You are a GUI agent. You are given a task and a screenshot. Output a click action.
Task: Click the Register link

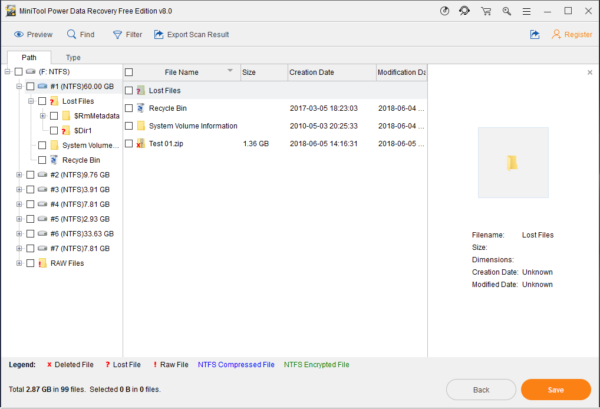572,34
